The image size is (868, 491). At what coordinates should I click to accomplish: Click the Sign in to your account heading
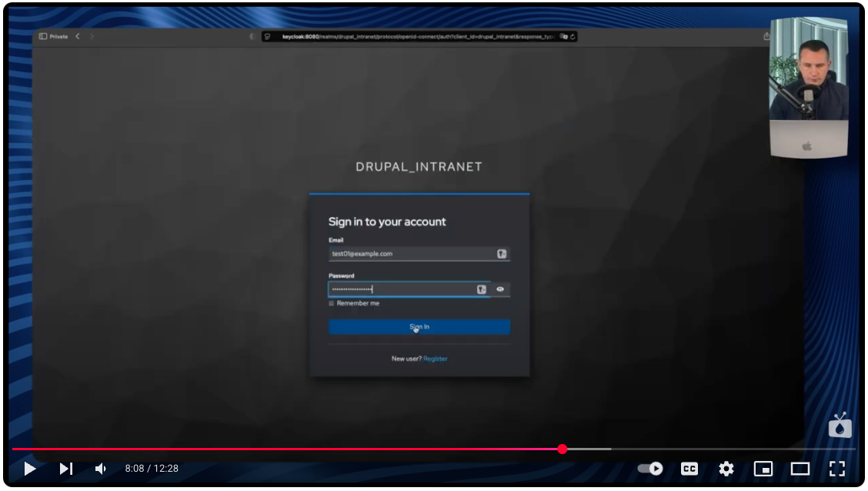click(387, 222)
